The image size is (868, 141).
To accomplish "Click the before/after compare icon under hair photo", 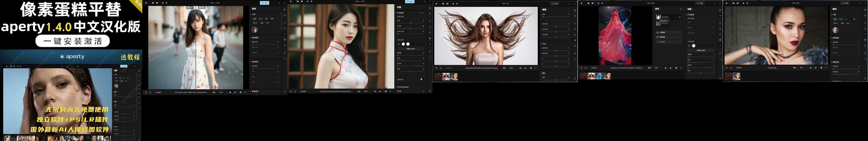I will [521, 68].
